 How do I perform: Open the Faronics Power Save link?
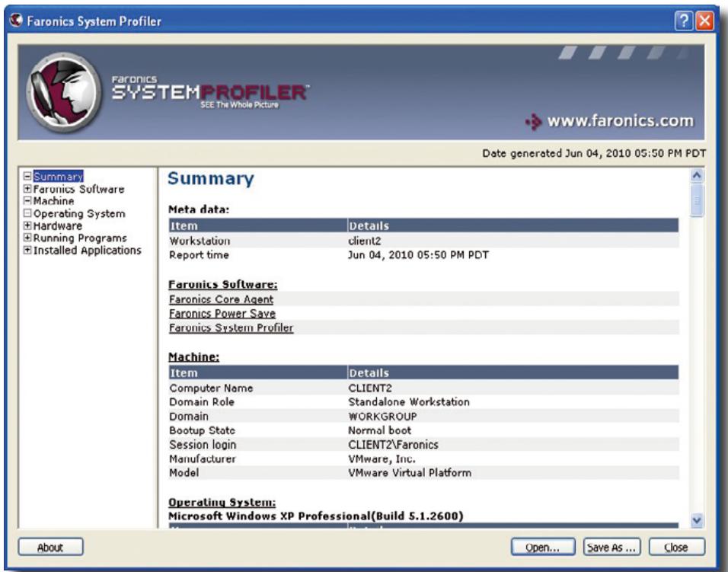click(x=222, y=313)
